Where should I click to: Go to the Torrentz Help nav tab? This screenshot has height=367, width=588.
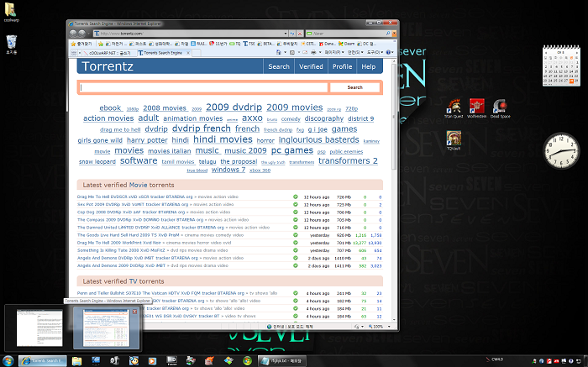(x=369, y=66)
